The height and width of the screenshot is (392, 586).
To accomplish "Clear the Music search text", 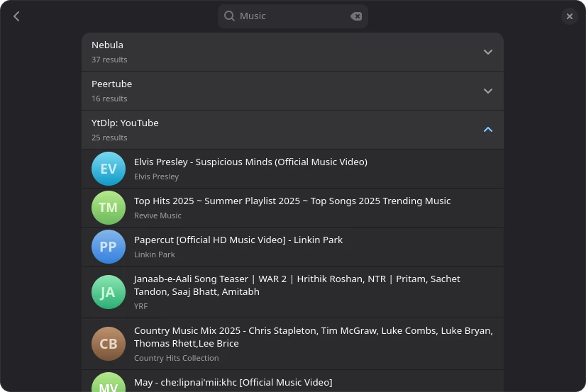I will coord(356,16).
